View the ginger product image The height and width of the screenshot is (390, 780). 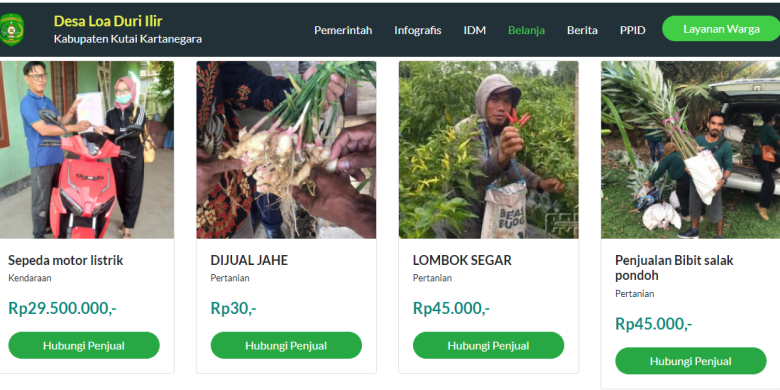[x=286, y=150]
